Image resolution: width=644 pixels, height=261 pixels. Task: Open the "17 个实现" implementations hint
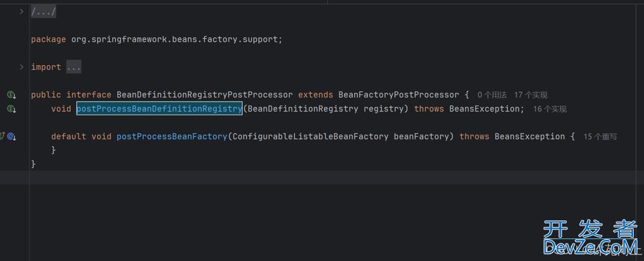(x=531, y=95)
